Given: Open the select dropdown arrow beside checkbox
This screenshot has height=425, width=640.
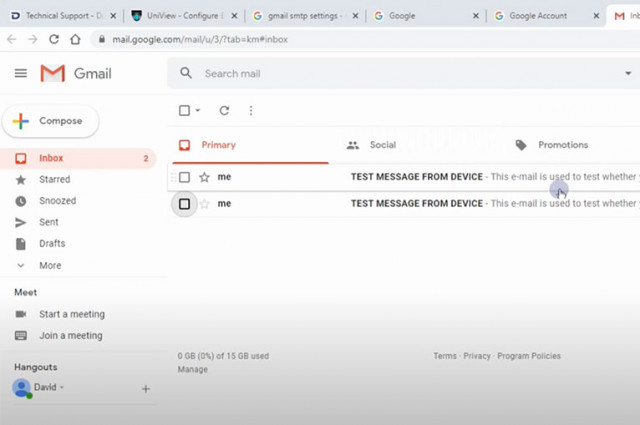Looking at the screenshot, I should 198,110.
